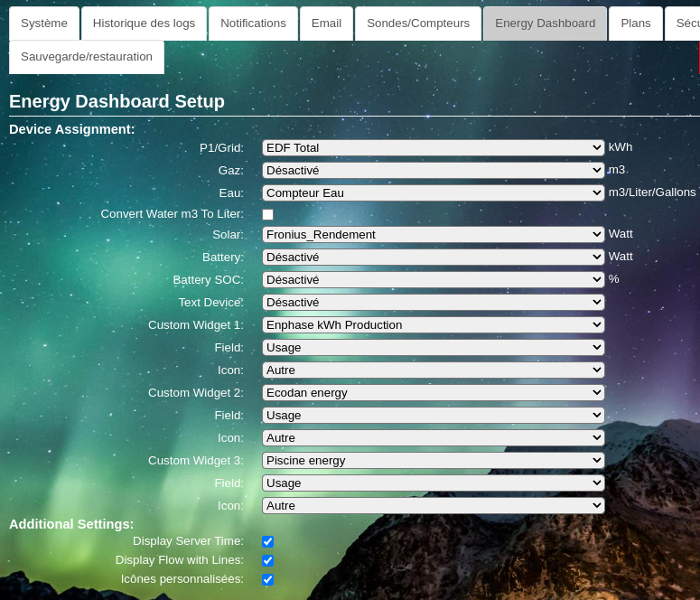Open the Historique des logs tab
Viewport: 700px width, 600px height.
144,23
